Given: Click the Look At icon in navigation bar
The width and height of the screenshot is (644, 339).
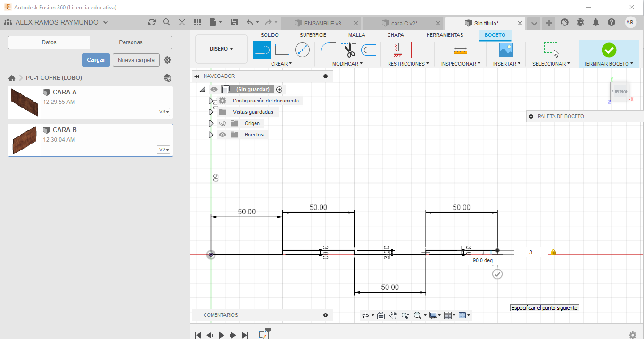Looking at the screenshot, I should [381, 315].
